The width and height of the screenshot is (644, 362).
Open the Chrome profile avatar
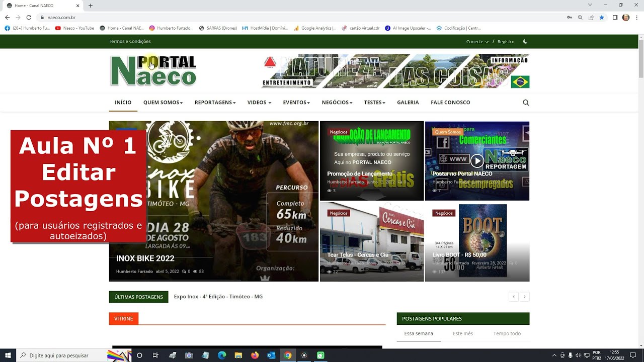click(x=626, y=17)
